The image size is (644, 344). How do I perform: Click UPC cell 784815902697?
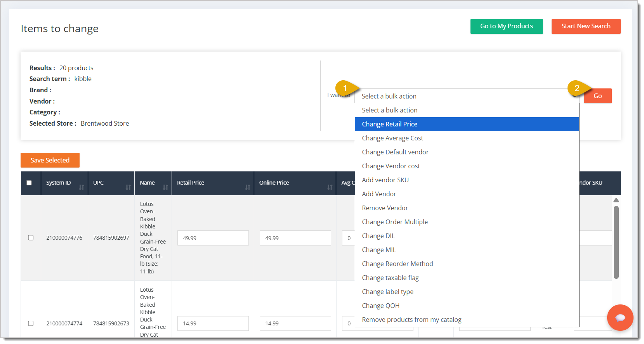[x=111, y=238]
